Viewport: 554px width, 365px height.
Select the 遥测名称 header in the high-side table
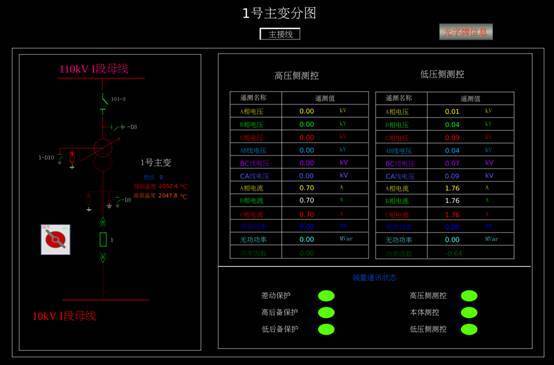(253, 98)
